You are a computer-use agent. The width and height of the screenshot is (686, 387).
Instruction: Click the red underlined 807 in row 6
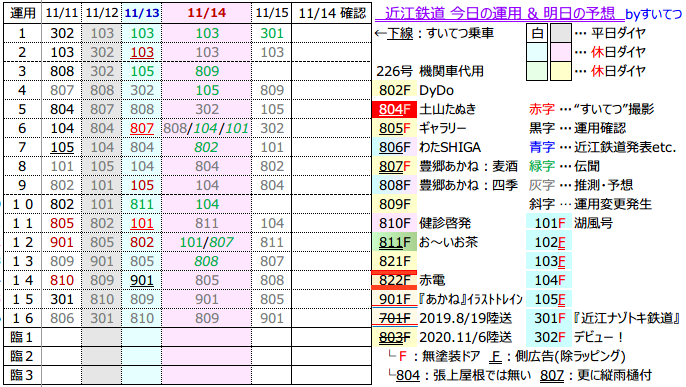pyautogui.click(x=142, y=128)
